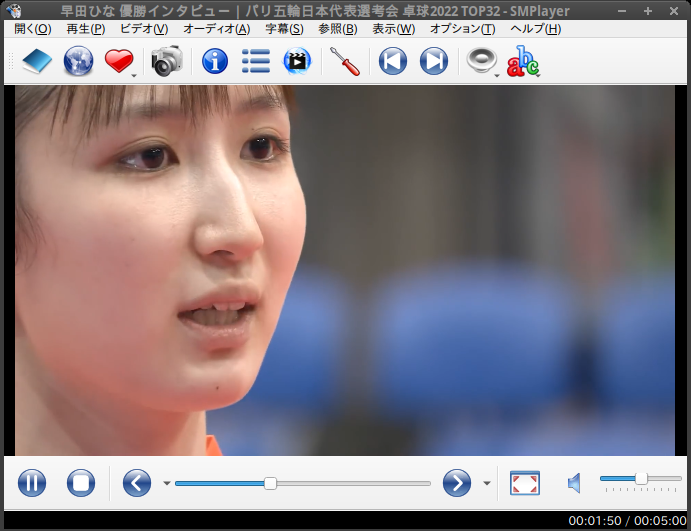
Task: Click the audio speaker track icon
Action: (481, 60)
